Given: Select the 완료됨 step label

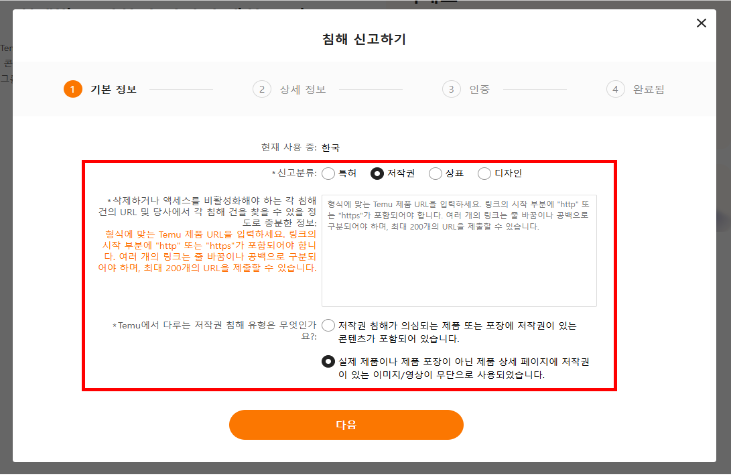Looking at the screenshot, I should tap(648, 89).
